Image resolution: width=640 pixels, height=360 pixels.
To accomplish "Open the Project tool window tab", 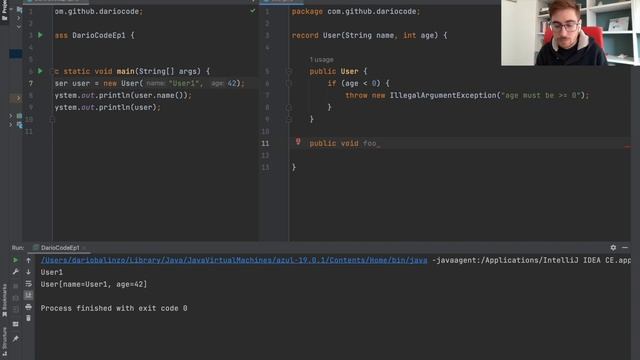I will click(x=4, y=10).
